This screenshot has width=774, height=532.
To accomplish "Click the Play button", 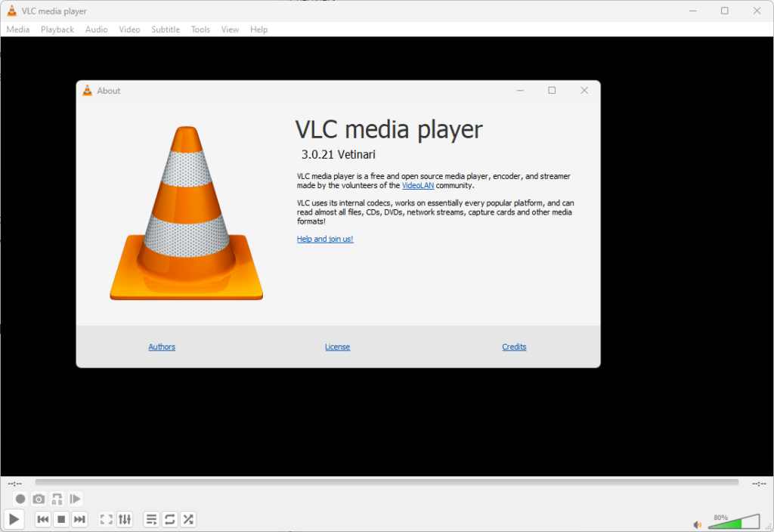I will click(14, 519).
